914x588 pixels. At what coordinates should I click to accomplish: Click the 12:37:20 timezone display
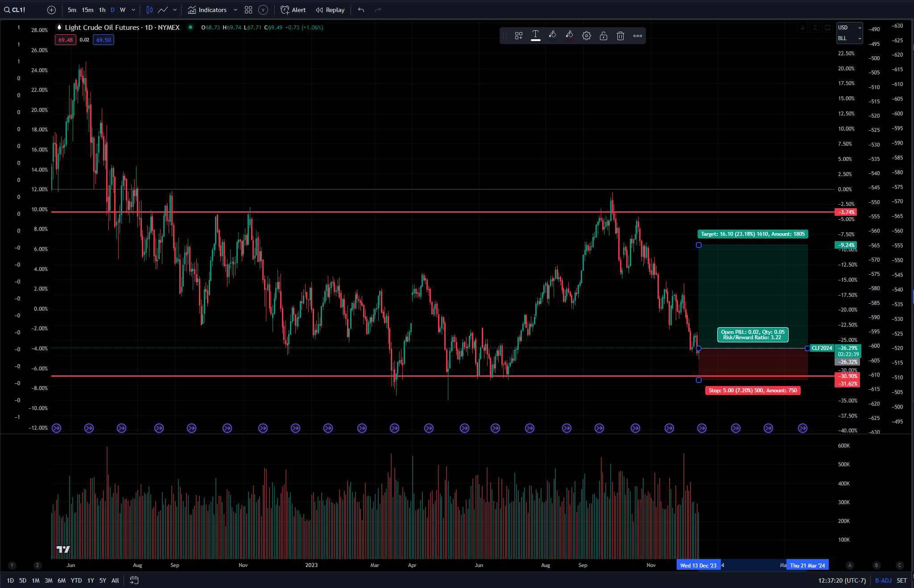click(841, 580)
